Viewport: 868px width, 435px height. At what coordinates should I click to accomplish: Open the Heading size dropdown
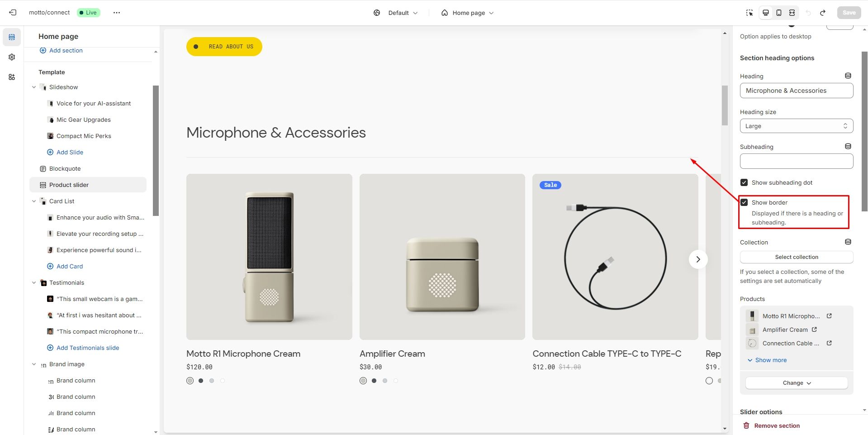[x=797, y=126]
